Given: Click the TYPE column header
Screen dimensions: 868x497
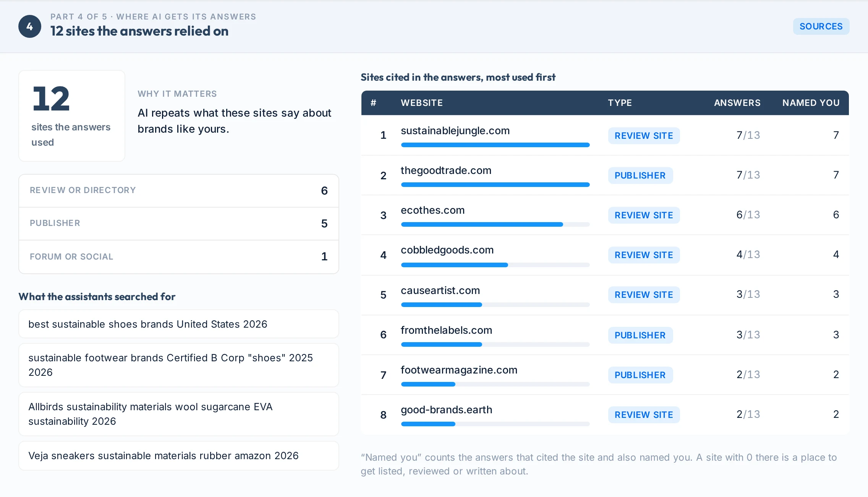Looking at the screenshot, I should 620,103.
